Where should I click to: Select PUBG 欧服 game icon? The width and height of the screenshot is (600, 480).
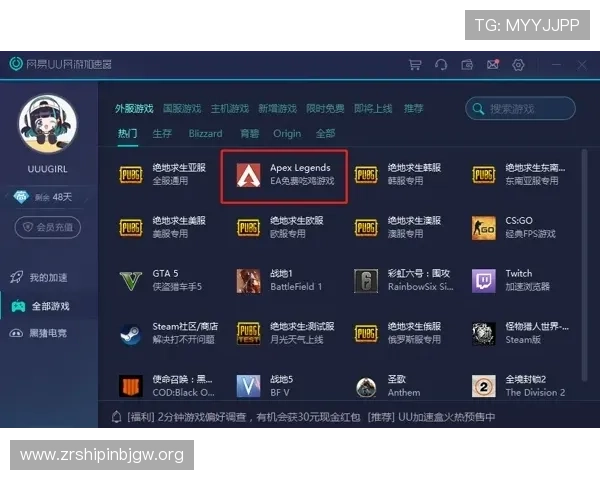[248, 228]
